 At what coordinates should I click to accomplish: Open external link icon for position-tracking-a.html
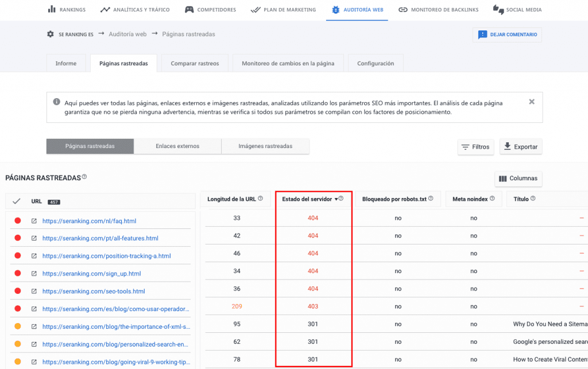34,256
